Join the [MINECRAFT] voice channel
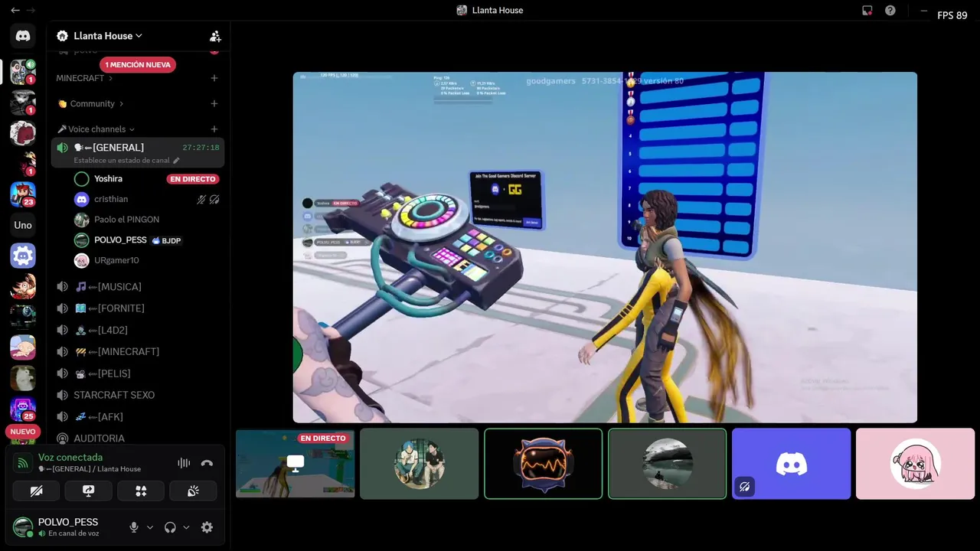980x551 pixels. point(138,352)
